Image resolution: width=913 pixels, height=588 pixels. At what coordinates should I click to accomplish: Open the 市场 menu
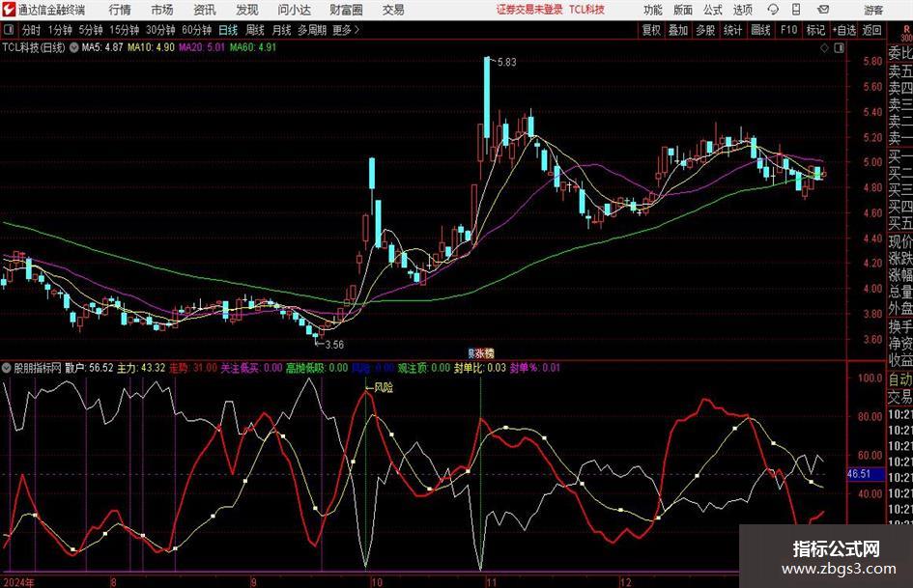coord(162,10)
